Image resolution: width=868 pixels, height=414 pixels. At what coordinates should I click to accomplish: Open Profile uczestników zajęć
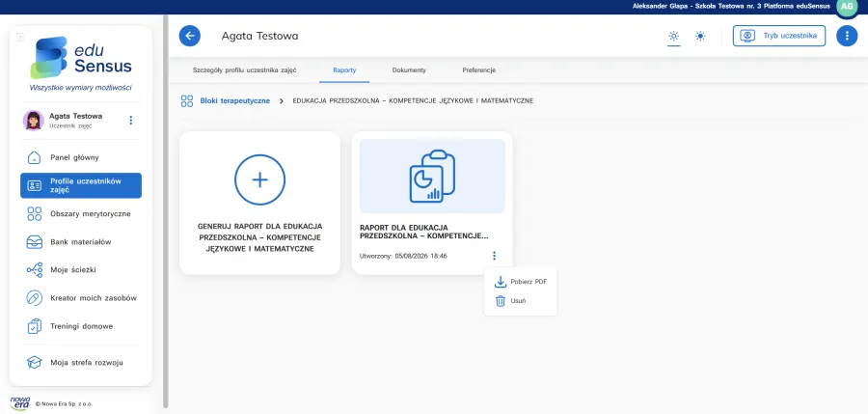coord(81,185)
